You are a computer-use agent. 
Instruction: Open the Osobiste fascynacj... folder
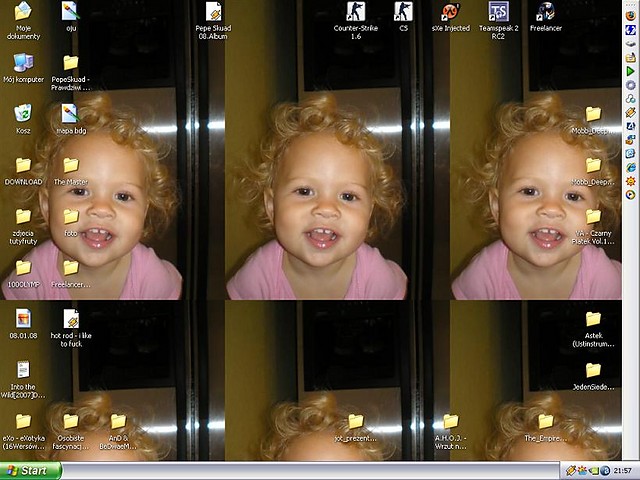pyautogui.click(x=71, y=431)
